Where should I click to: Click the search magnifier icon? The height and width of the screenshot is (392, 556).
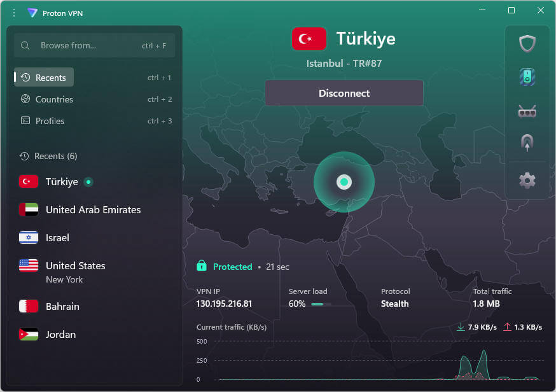pyautogui.click(x=25, y=45)
